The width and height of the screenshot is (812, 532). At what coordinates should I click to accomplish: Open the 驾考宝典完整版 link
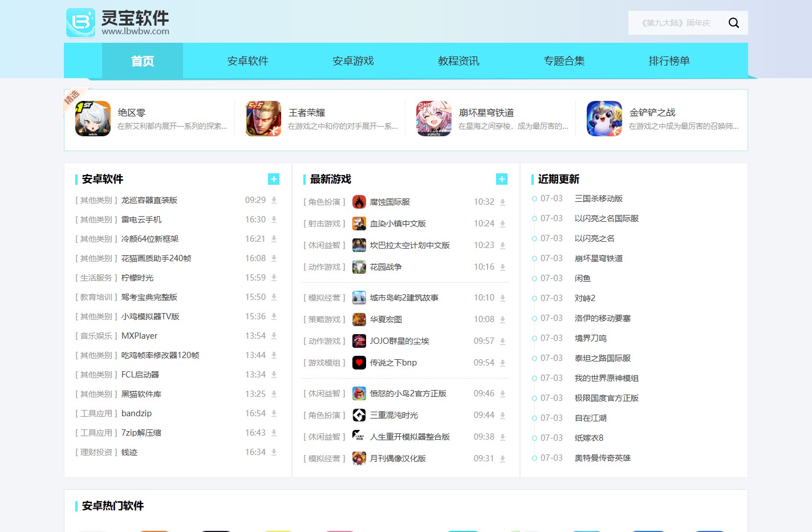pos(149,297)
